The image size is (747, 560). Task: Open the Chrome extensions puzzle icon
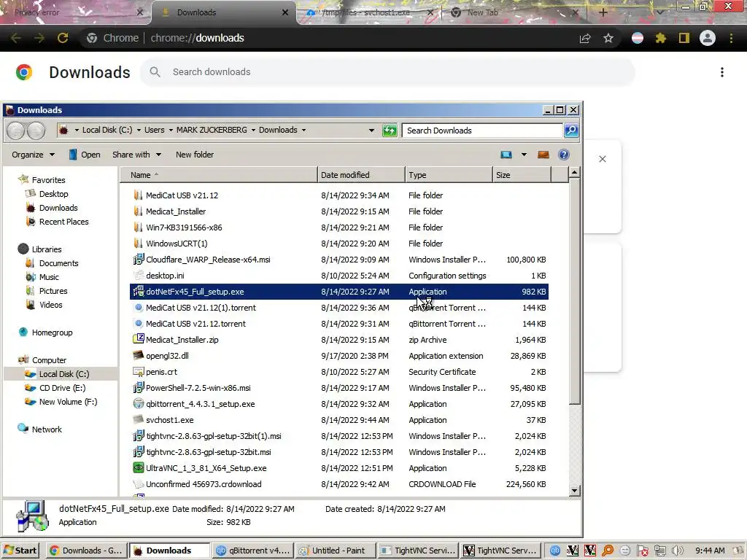(660, 38)
